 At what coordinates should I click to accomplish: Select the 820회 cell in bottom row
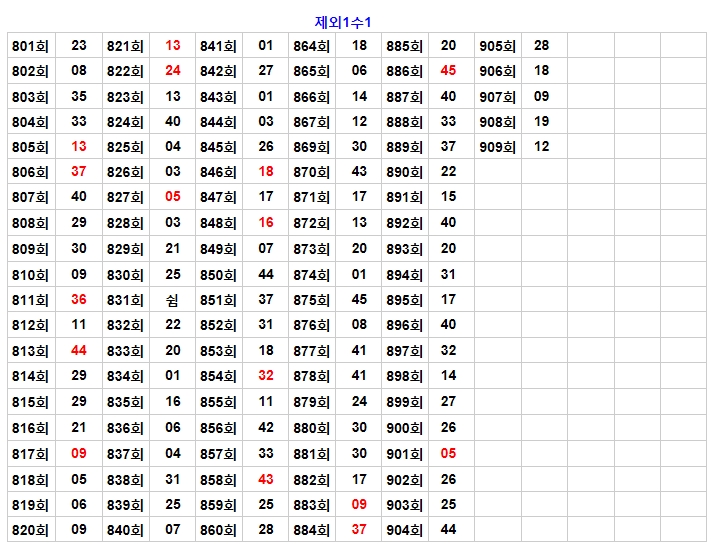click(x=30, y=530)
